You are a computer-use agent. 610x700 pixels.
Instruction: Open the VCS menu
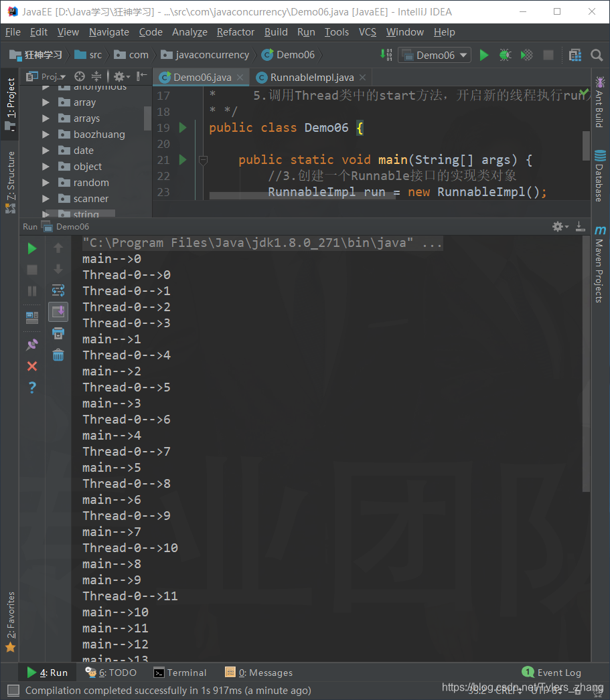click(x=368, y=32)
